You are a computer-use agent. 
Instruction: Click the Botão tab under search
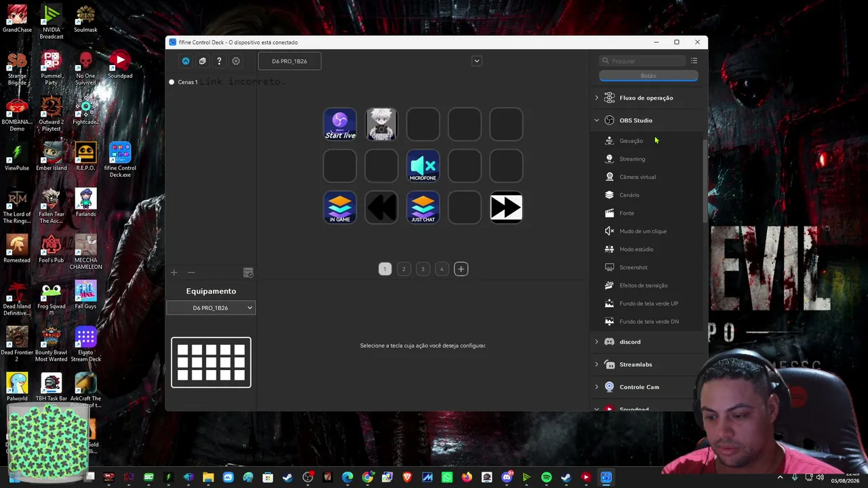tap(648, 76)
